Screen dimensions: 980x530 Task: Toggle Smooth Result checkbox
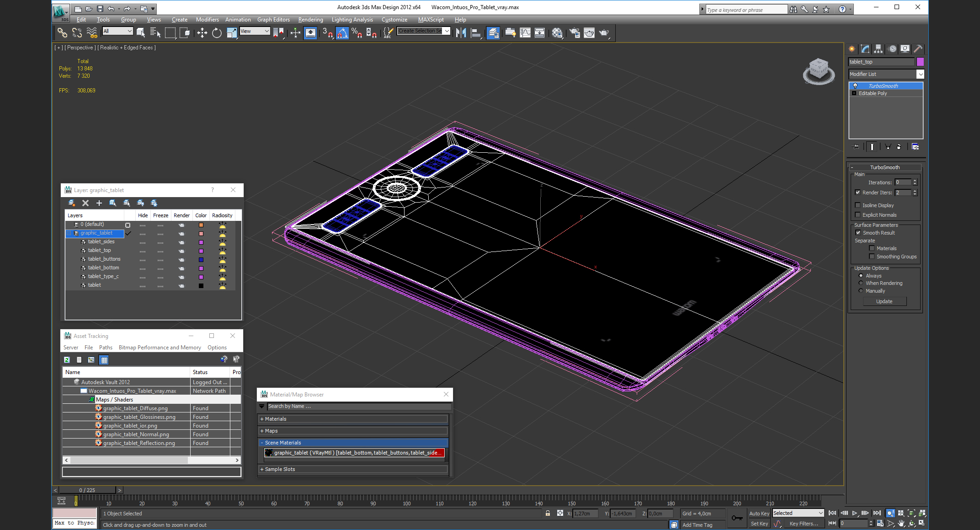[858, 233]
